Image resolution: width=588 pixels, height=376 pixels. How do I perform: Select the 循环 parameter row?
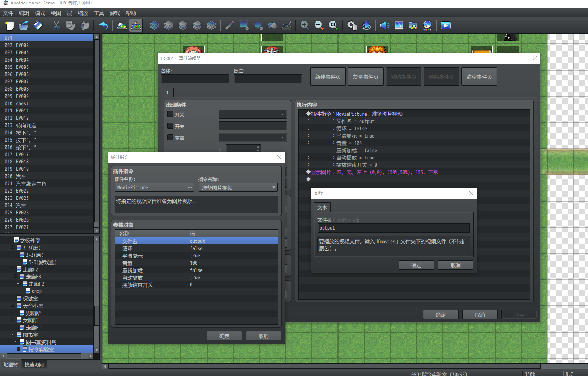pyautogui.click(x=196, y=248)
